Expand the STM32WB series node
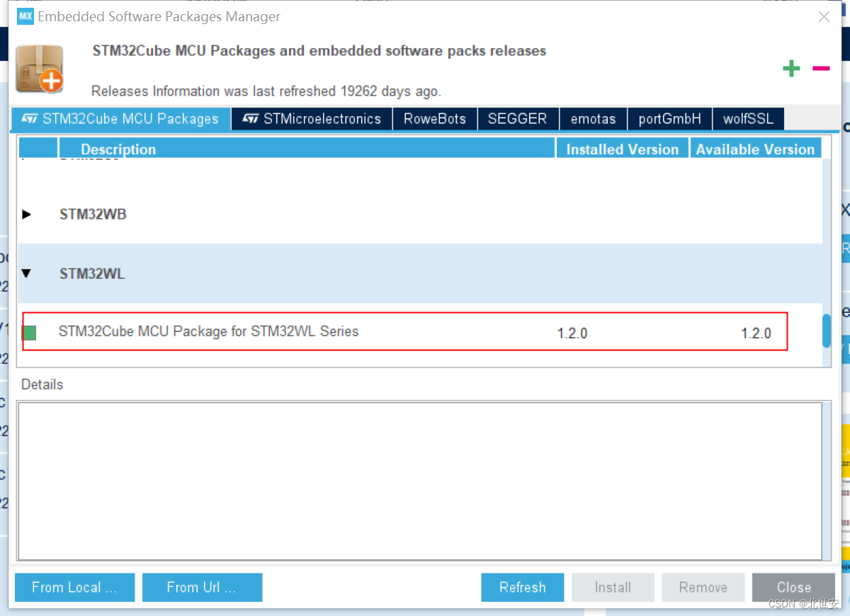This screenshot has height=616, width=850. [x=26, y=215]
